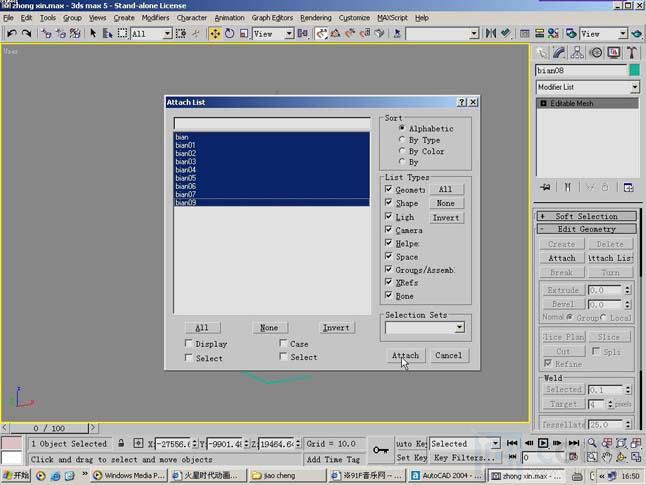
Task: Open the render type View dropdown
Action: [623, 33]
